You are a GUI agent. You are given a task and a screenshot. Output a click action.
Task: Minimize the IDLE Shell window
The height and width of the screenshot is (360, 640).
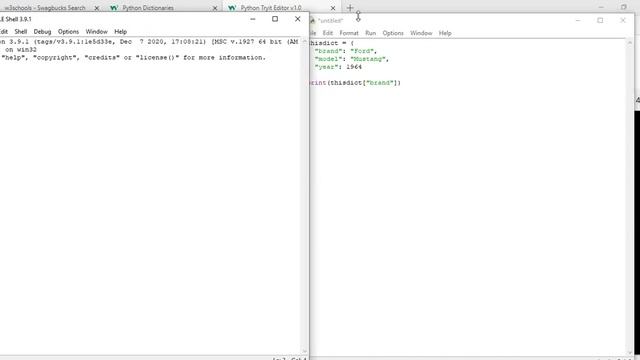coord(253,19)
